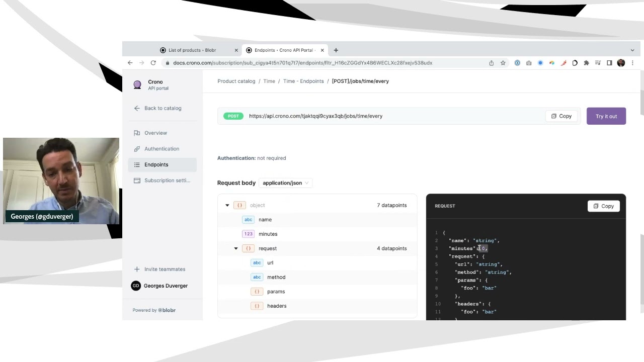The height and width of the screenshot is (362, 644).
Task: Click the lock icon in the address bar
Action: pyautogui.click(x=168, y=63)
